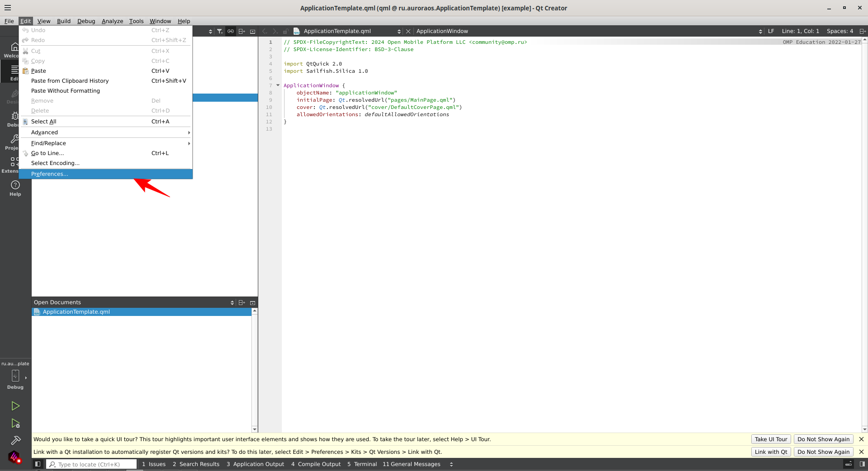Split the Open Documents pane
The width and height of the screenshot is (868, 471).
point(242,302)
